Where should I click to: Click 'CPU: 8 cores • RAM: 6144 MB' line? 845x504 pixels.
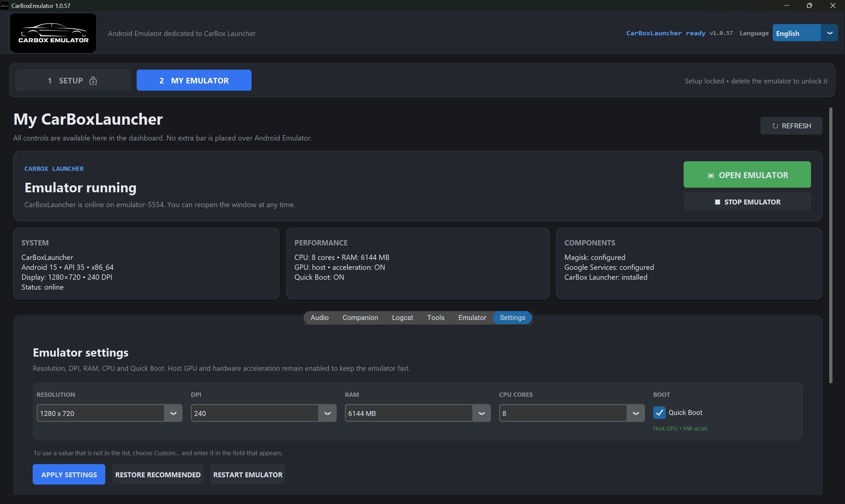[342, 257]
